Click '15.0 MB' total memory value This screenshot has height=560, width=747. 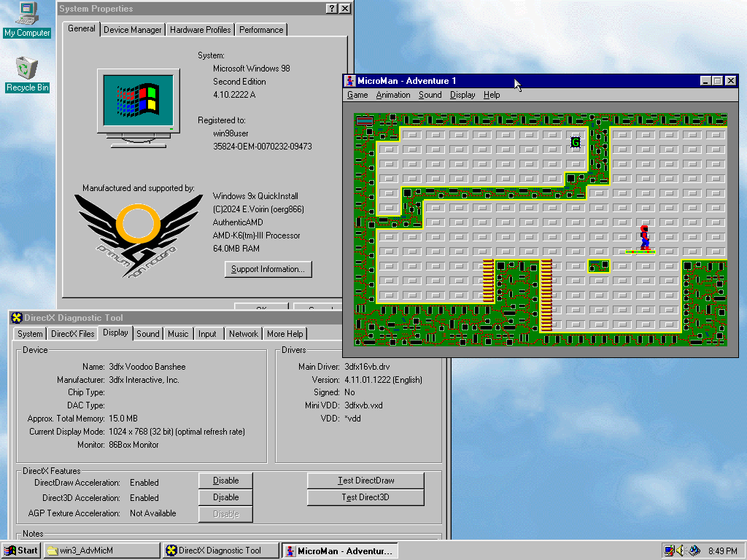tap(123, 419)
